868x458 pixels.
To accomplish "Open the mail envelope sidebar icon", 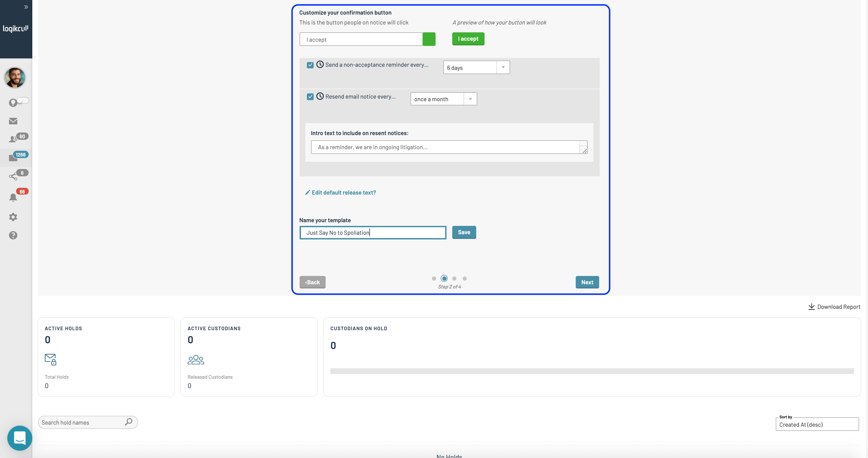I will pos(13,121).
